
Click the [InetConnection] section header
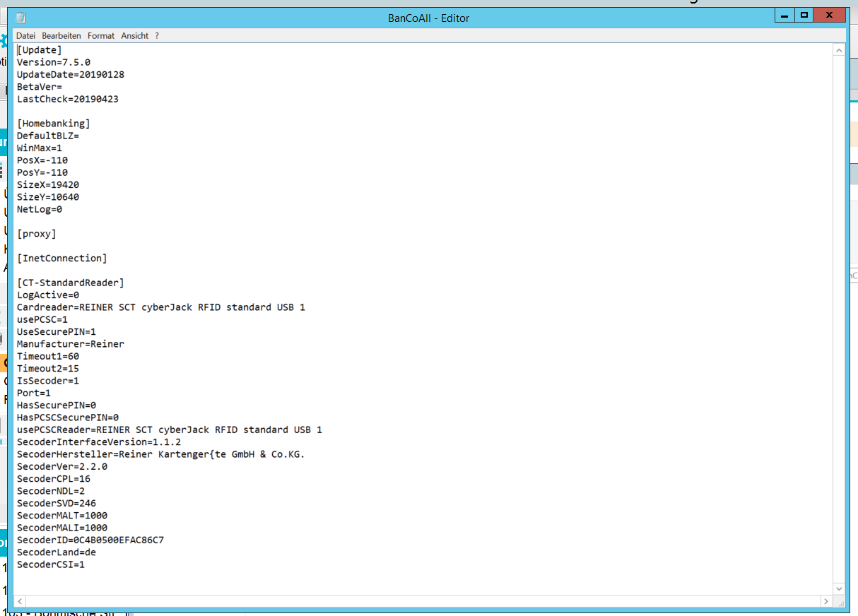pyautogui.click(x=62, y=258)
